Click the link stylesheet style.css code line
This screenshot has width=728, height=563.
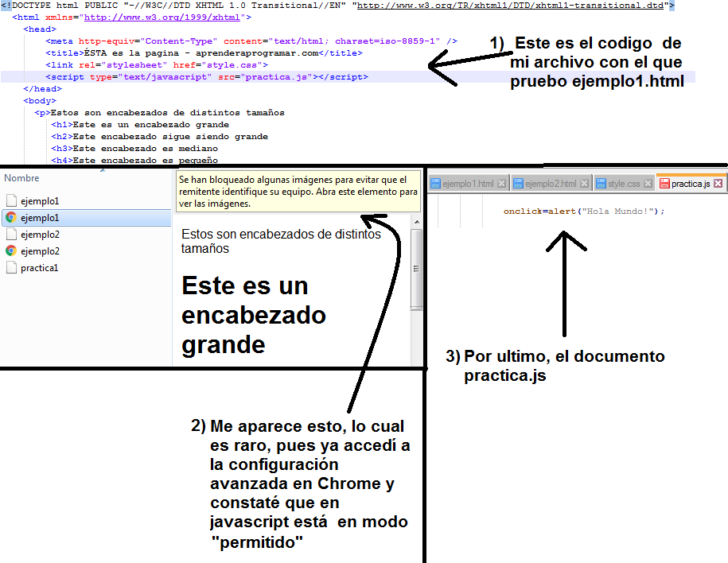(157, 65)
